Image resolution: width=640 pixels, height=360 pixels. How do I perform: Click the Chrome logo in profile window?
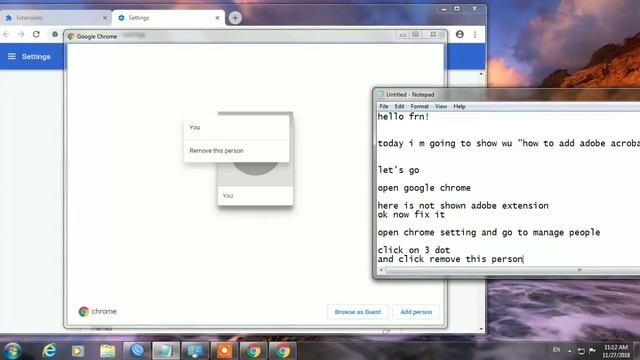[84, 311]
